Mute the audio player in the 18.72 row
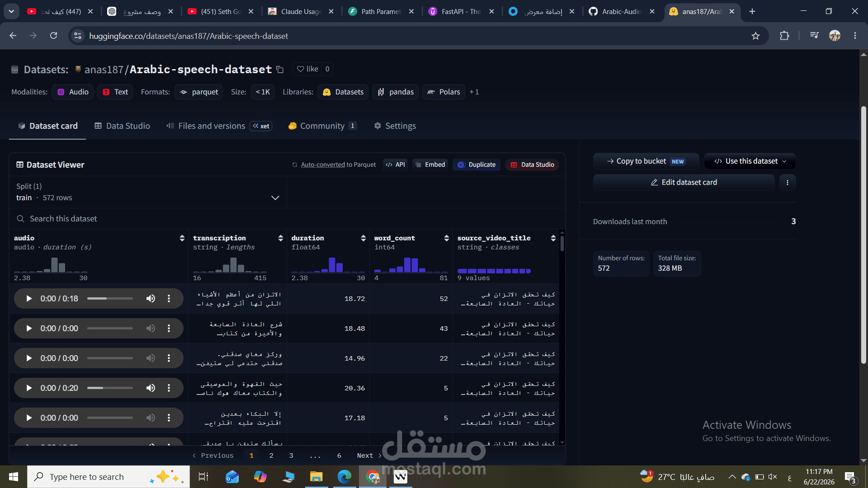This screenshot has height=488, width=868. coord(151,299)
